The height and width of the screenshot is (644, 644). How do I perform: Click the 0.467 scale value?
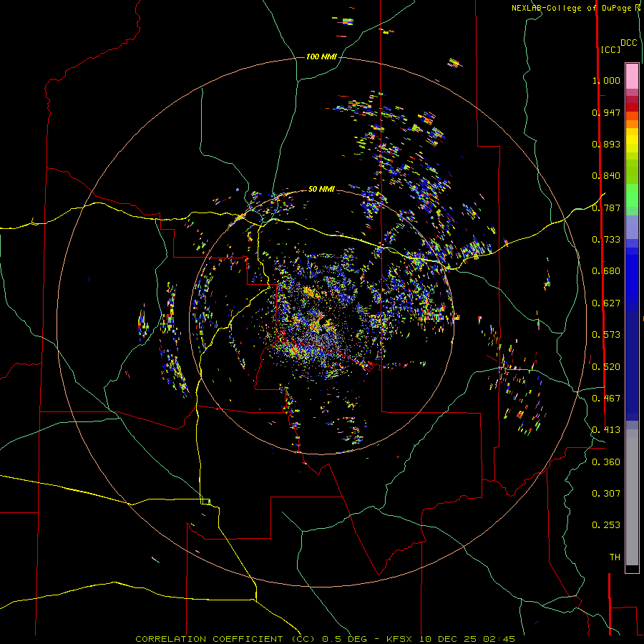(x=606, y=399)
